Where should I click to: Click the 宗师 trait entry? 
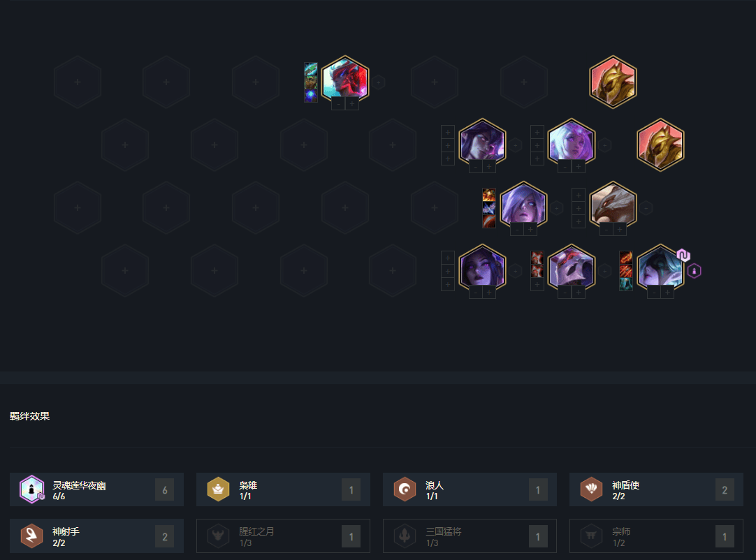pyautogui.click(x=656, y=536)
